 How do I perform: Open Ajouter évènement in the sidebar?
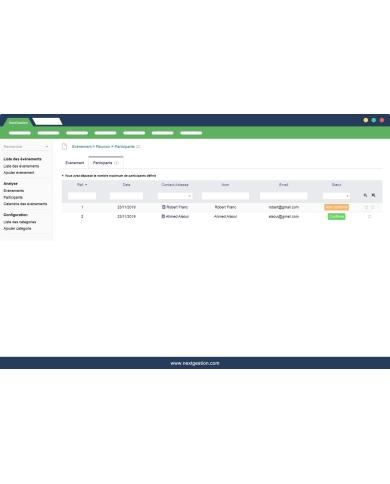[19, 173]
